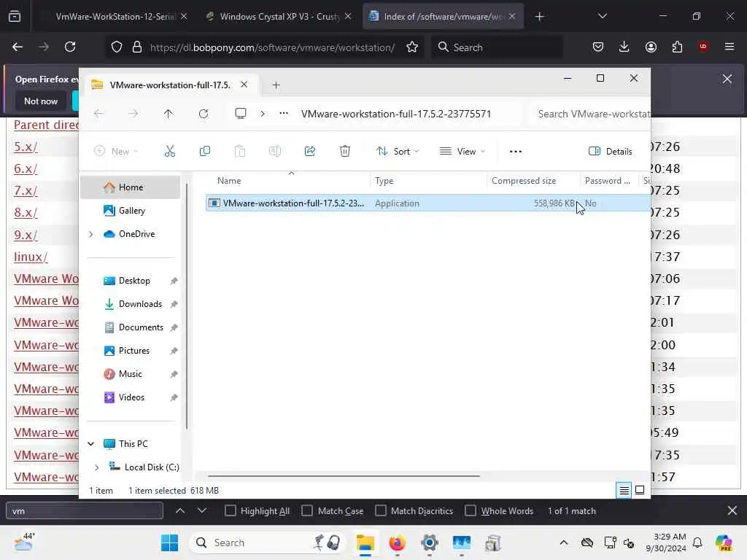This screenshot has width=747, height=560.
Task: Click the Firefox URL address field
Action: click(272, 47)
